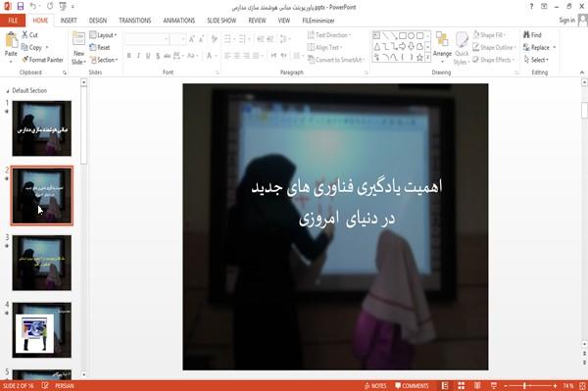This screenshot has height=391, width=588.
Task: Align text left
Action: 227,56
